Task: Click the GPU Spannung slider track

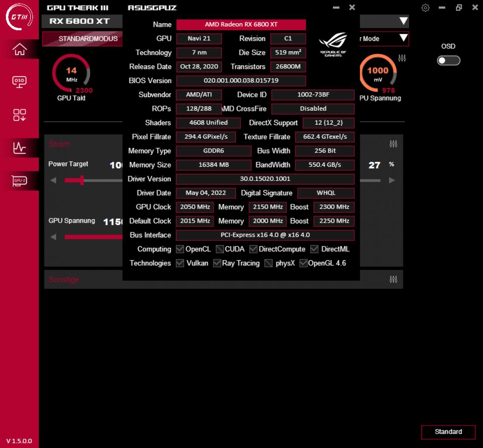Action: pos(94,237)
